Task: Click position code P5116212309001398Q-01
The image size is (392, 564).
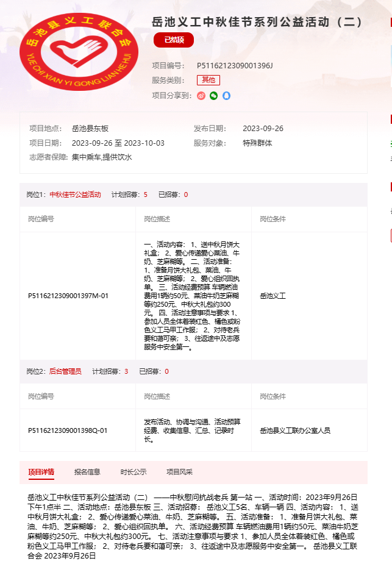Action: coord(68,430)
